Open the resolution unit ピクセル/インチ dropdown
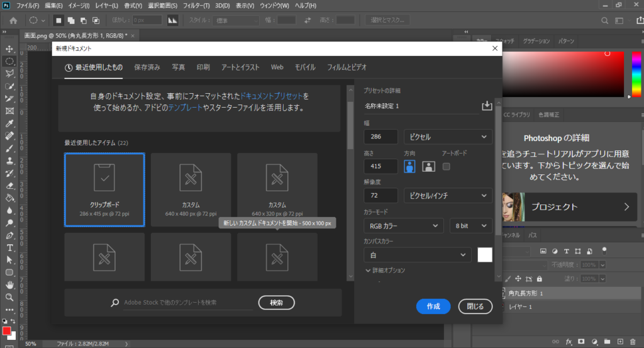644x348 pixels. click(x=448, y=196)
